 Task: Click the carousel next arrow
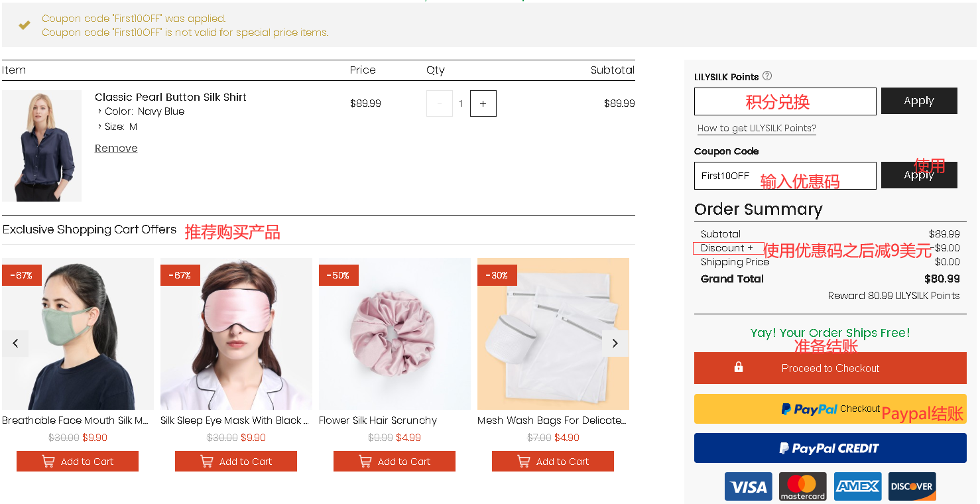(615, 344)
